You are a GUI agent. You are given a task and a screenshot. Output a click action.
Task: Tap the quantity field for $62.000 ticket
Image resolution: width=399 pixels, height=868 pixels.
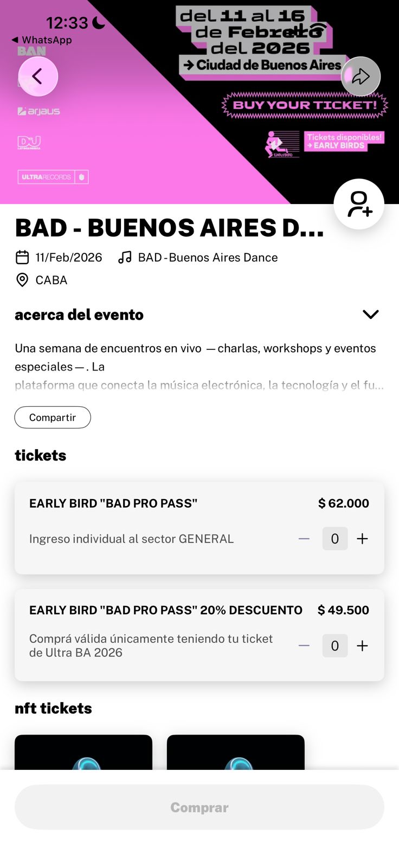coord(335,539)
